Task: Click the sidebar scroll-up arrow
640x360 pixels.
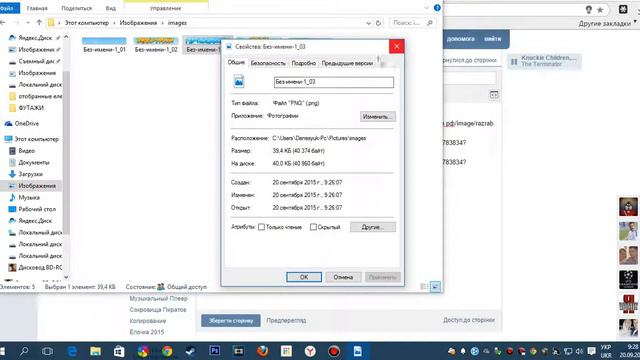Action: [66, 37]
